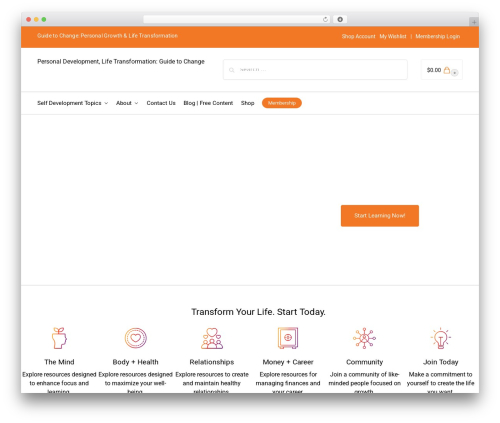Click The Mind head icon

tap(59, 338)
